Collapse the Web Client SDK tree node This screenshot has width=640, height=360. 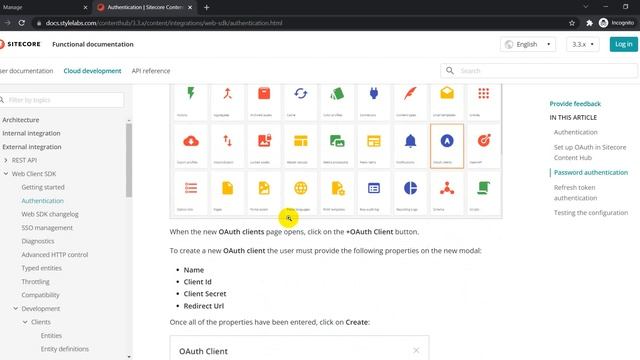tap(6, 174)
